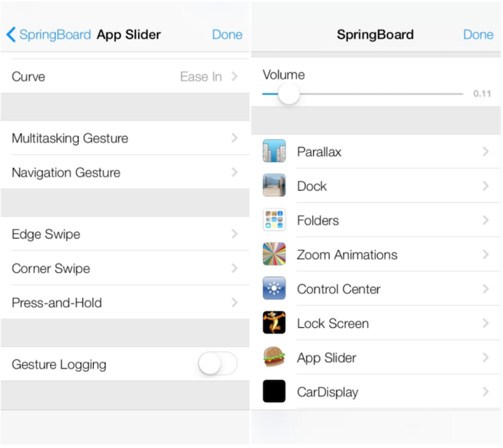Viewport: 503px width, 448px height.
Task: Open Press-and-Hold settings
Action: (x=126, y=303)
